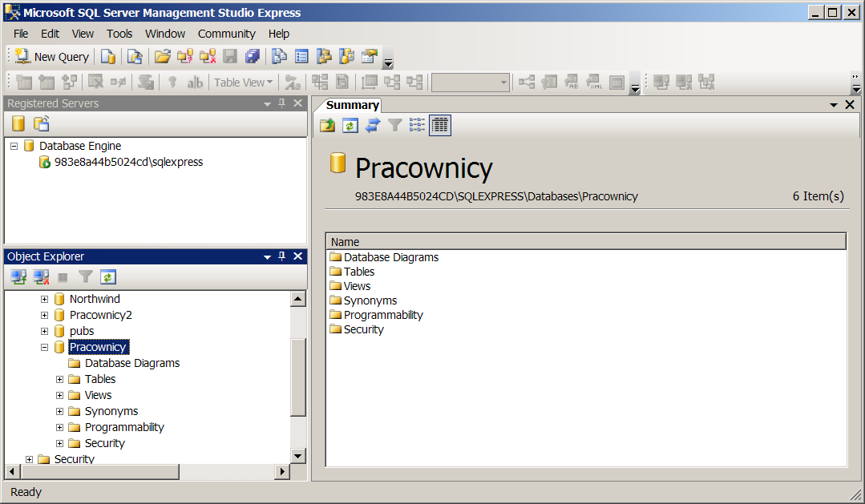Click the database icon with red X
Screen dimensions: 865x504
tap(208, 56)
